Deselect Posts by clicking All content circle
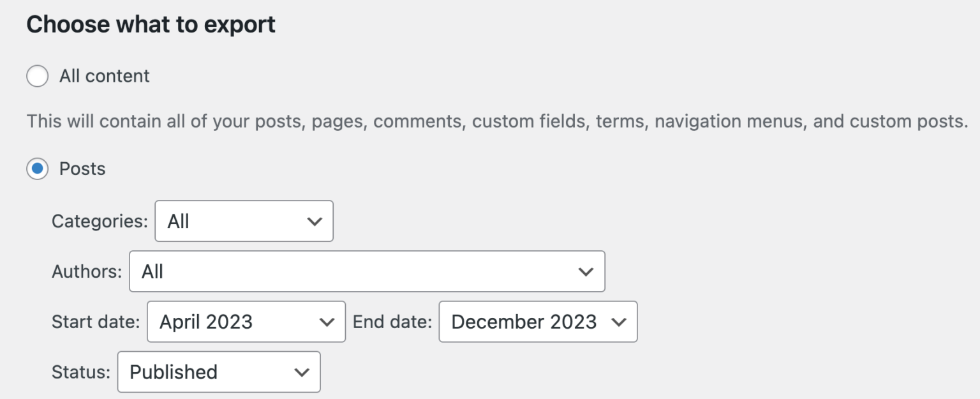 point(37,75)
